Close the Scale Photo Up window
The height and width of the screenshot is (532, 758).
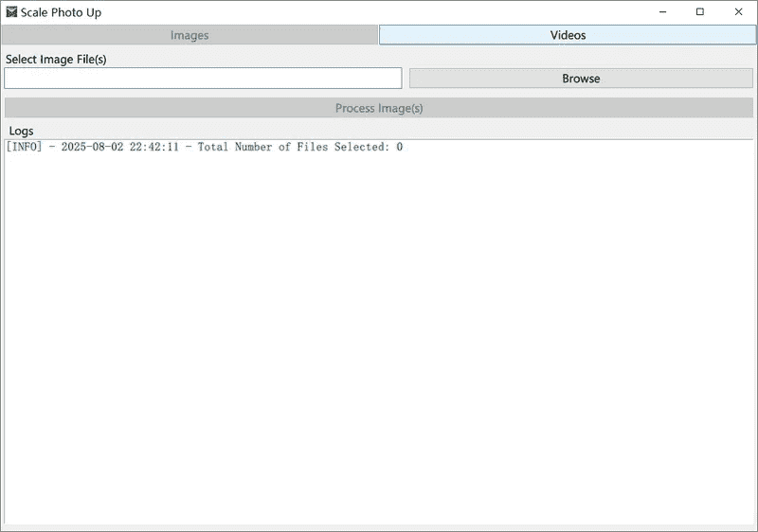[738, 12]
